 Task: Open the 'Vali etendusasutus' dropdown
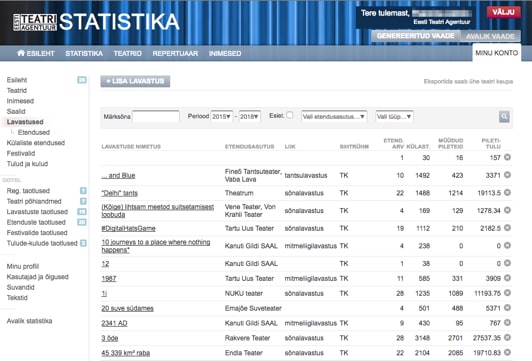tap(334, 116)
